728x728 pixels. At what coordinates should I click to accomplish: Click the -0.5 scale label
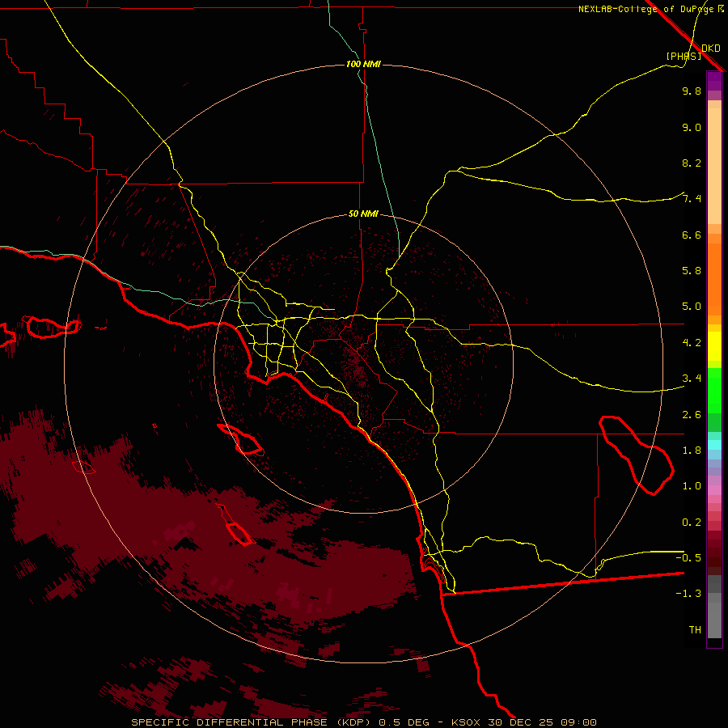coord(688,557)
